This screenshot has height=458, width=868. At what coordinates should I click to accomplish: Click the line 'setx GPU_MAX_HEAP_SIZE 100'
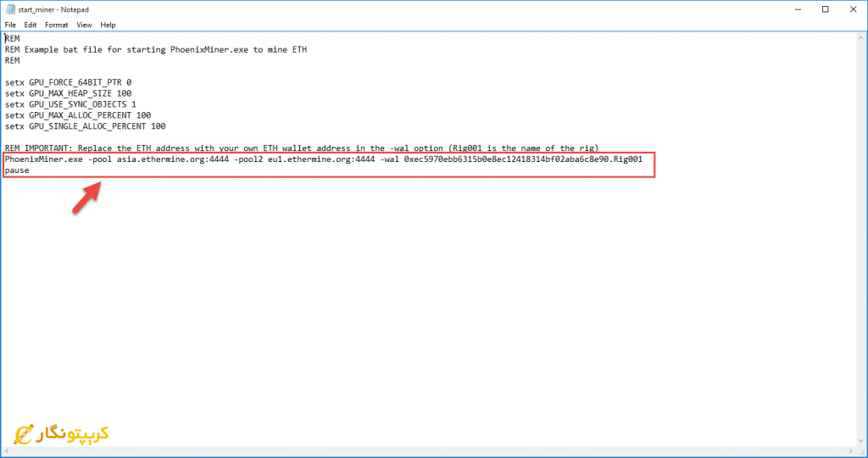(68, 93)
